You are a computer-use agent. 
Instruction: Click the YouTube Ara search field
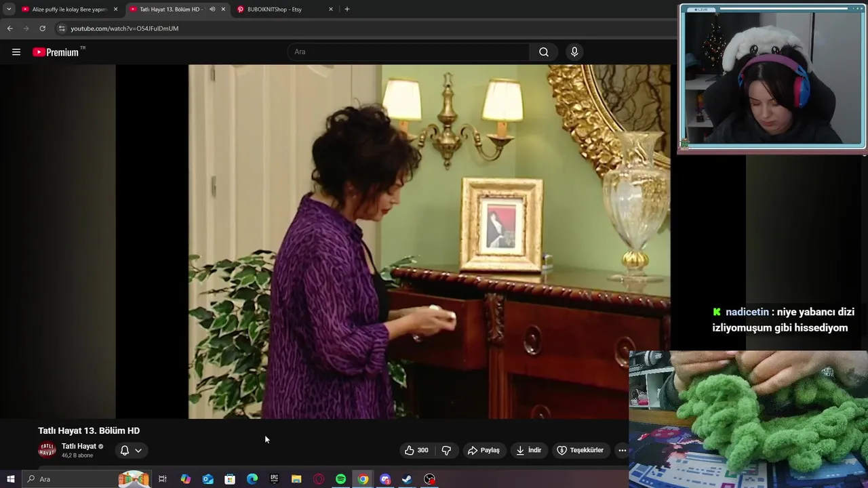(409, 52)
